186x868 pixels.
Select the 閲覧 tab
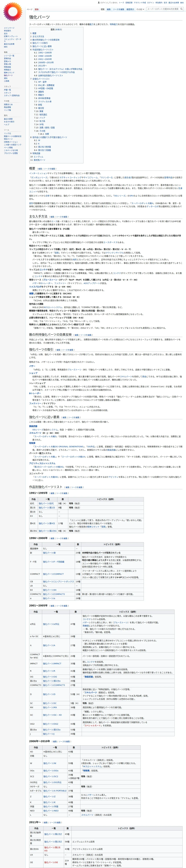click(x=103, y=9)
